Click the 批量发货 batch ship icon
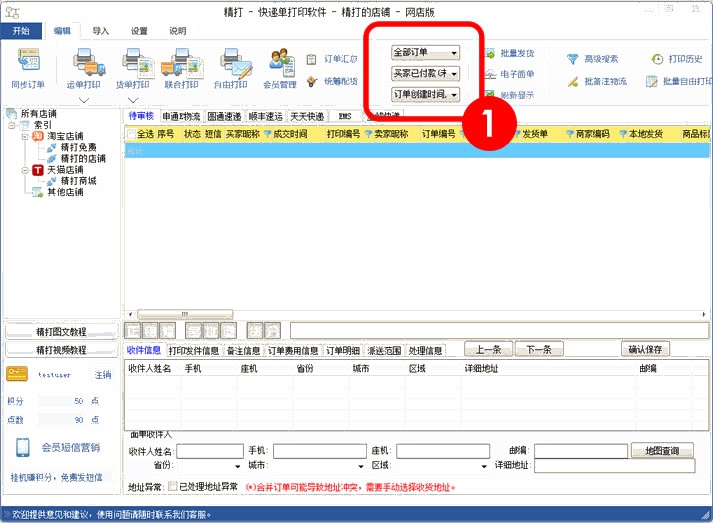Screen dimensions: 713x523 coord(508,53)
